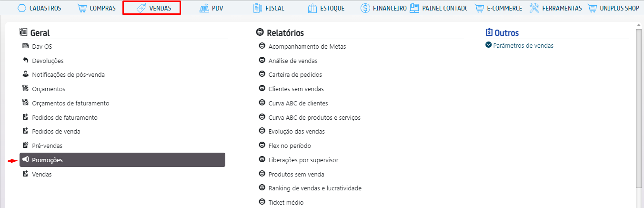The width and height of the screenshot is (644, 208).
Task: Expand Parâmetros de vendas chevron
Action: [x=488, y=45]
